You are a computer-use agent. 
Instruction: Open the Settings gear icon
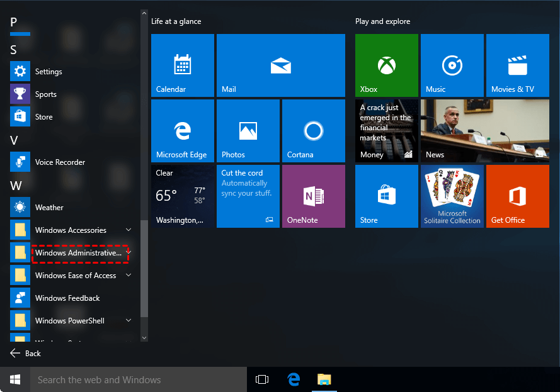[20, 71]
